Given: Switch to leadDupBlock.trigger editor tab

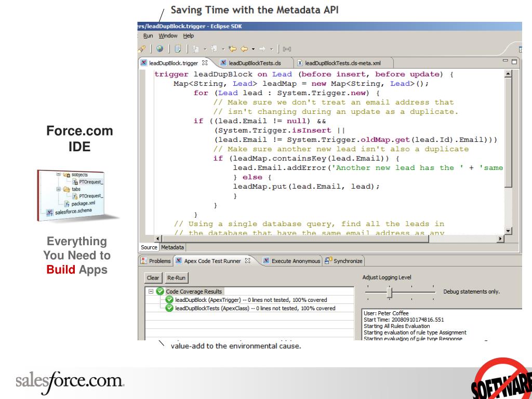Looking at the screenshot, I should 174,63.
